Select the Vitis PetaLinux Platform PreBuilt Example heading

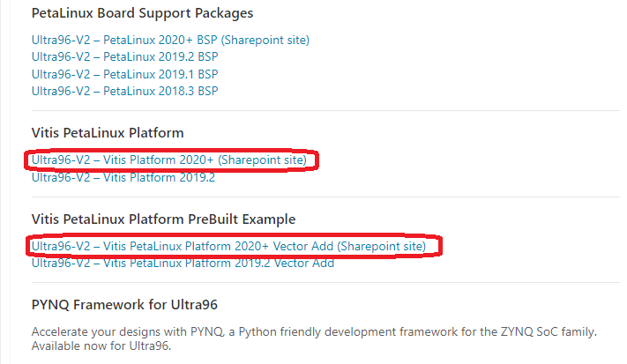point(163,219)
